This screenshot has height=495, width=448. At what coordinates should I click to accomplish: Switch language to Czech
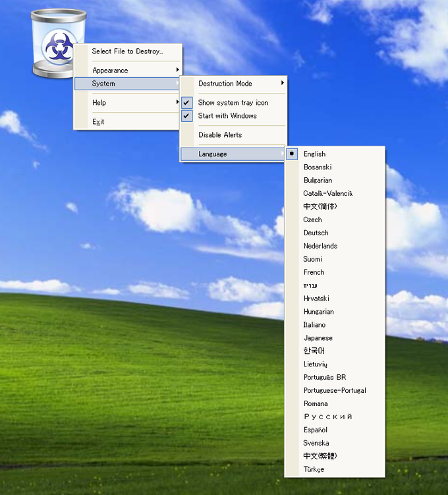(x=335, y=219)
